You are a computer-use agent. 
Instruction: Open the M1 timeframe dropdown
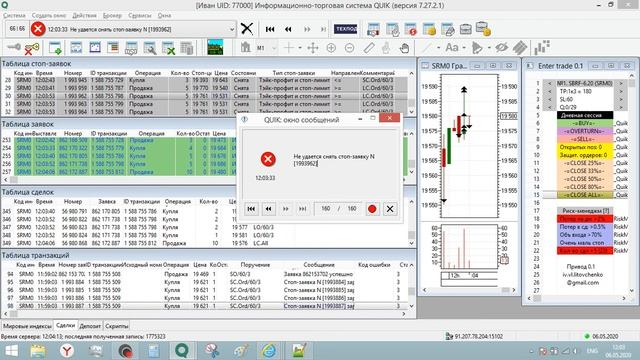pos(274,48)
